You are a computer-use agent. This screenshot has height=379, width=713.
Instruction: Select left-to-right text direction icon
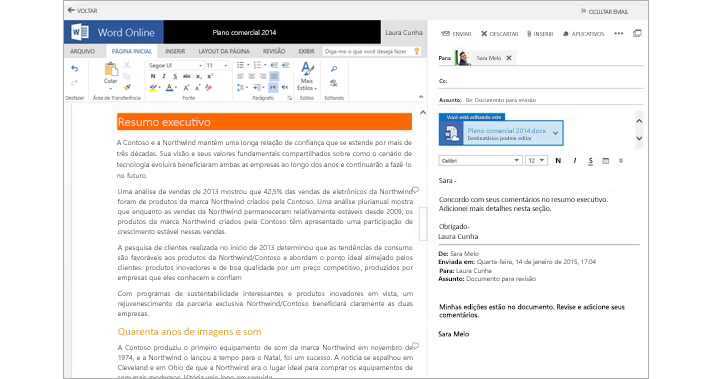pyautogui.click(x=273, y=87)
